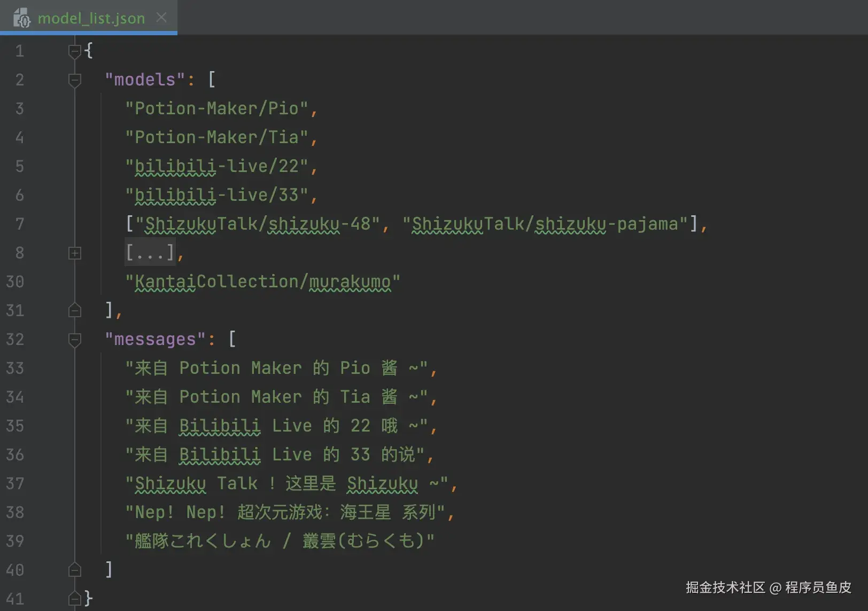Click the "bilibili-live/33" string
The image size is (868, 611).
point(216,195)
